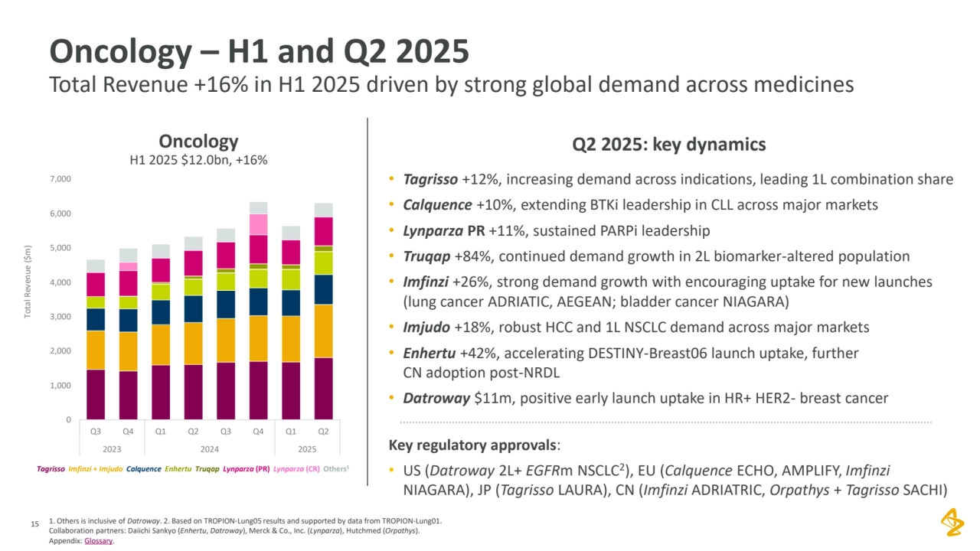Click the 'Lynparza (PR)' legend label
This screenshot has height=551, width=980.
pos(247,469)
